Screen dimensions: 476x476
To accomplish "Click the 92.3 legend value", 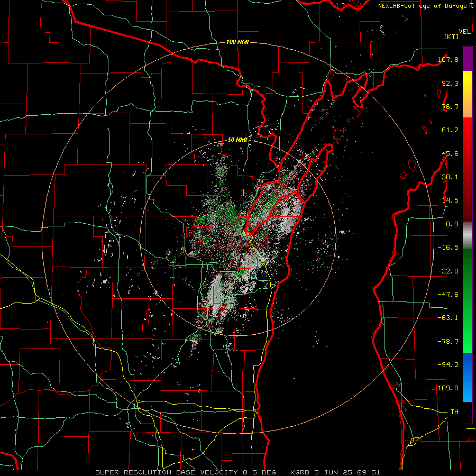I will click(x=450, y=83).
